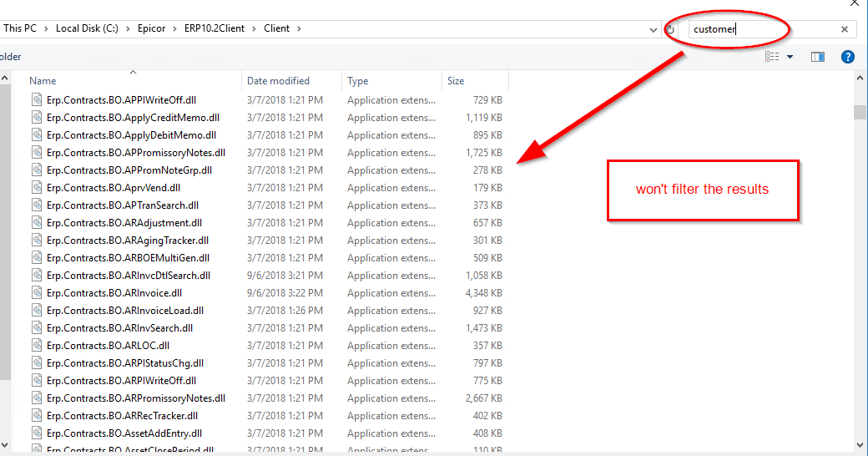Click file icon of Erp.Contracts.BO.ARBOEMultiGen.dll
Screen dimensions: 868x456
click(37, 257)
